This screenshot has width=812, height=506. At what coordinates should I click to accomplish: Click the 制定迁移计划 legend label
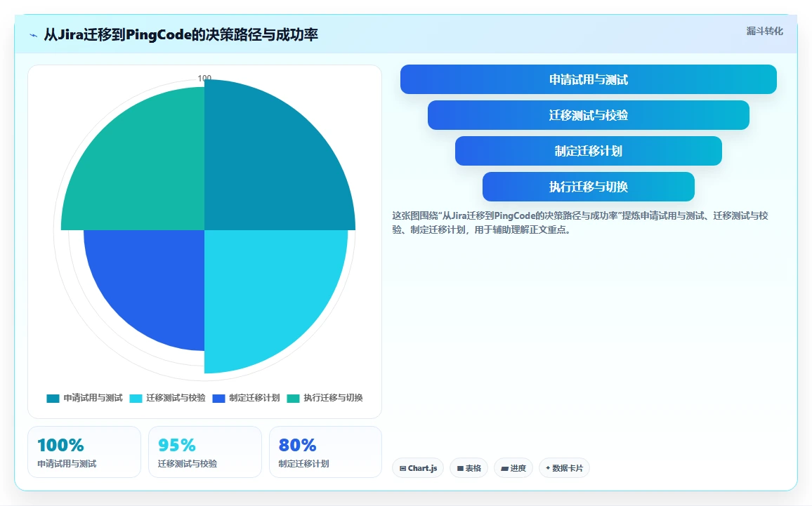click(x=254, y=398)
